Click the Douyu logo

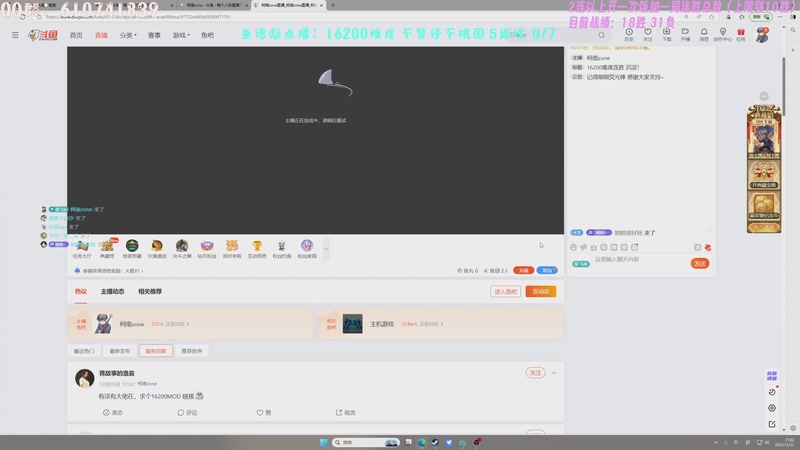pyautogui.click(x=43, y=35)
